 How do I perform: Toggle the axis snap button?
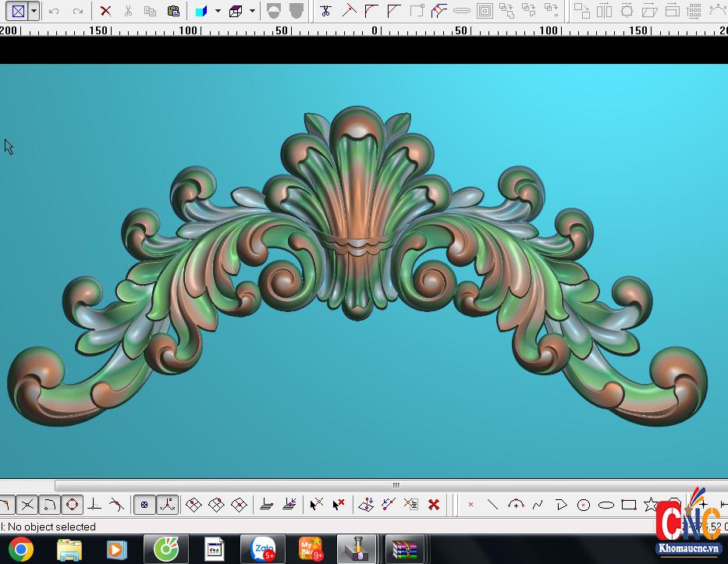click(x=167, y=505)
